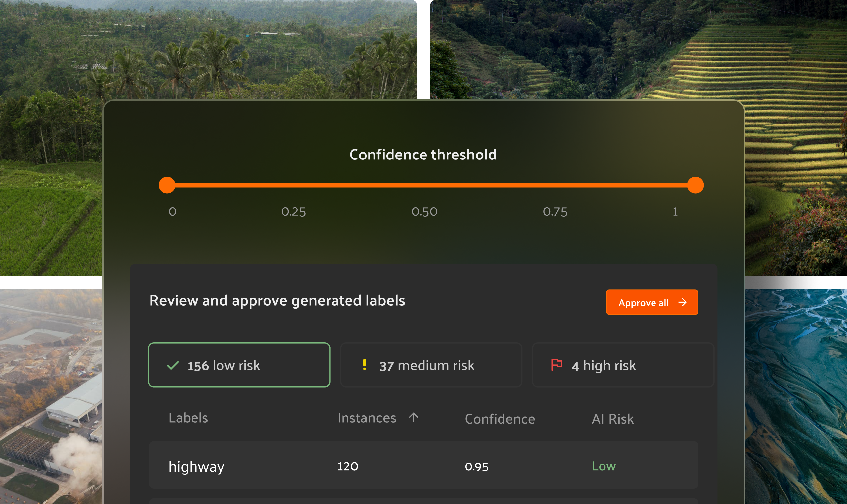Sort by the AI Risk column header

[612, 419]
